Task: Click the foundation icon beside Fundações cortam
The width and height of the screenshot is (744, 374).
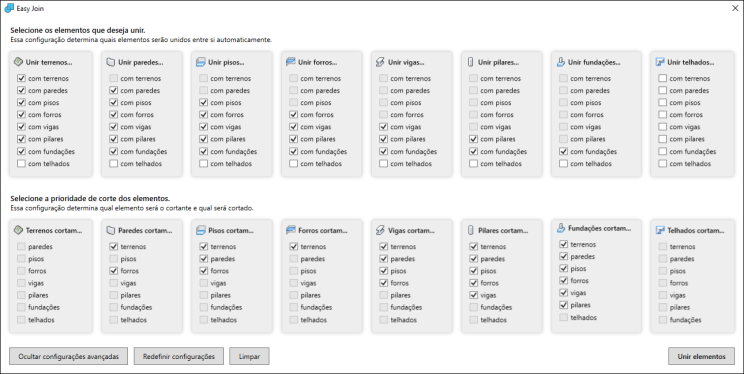Action: click(560, 228)
